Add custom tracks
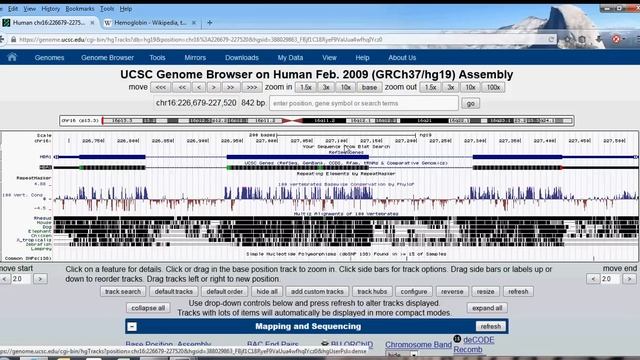Image resolution: width=640 pixels, height=360 pixels. (317, 291)
